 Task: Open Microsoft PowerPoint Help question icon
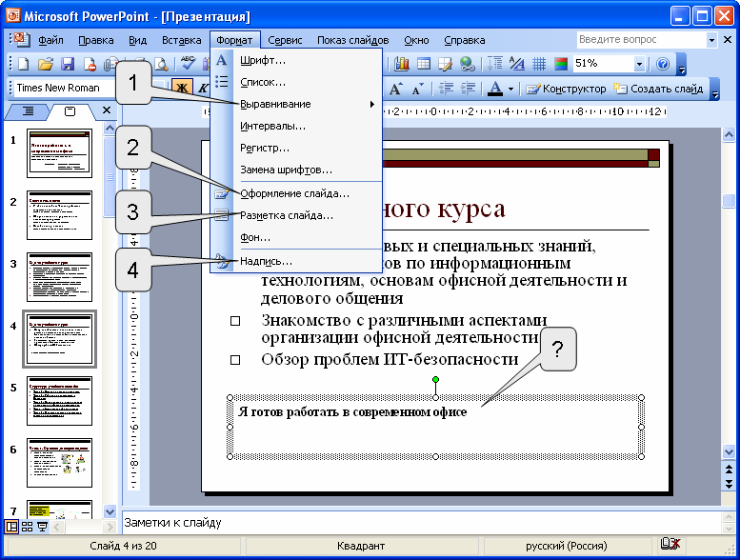[663, 64]
